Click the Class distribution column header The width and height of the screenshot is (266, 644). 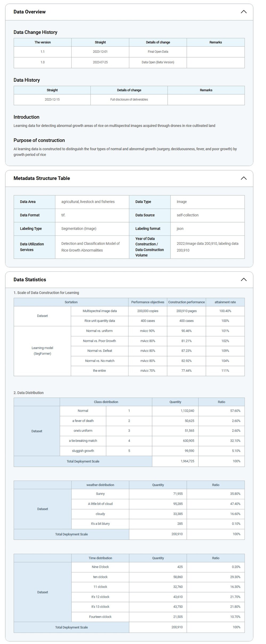pyautogui.click(x=106, y=402)
